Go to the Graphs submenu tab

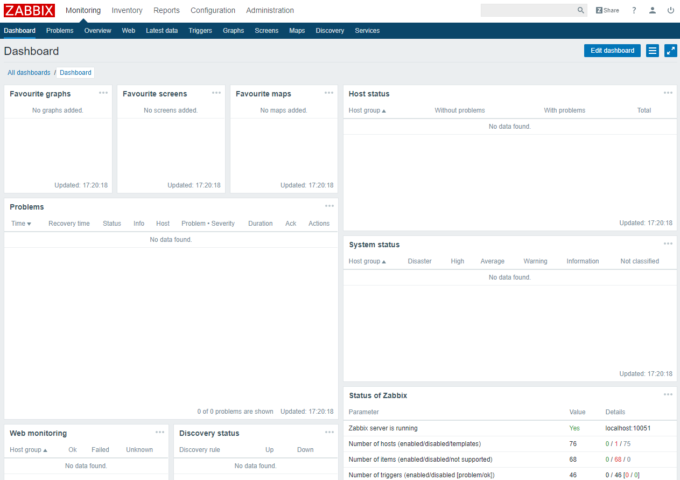coord(233,31)
